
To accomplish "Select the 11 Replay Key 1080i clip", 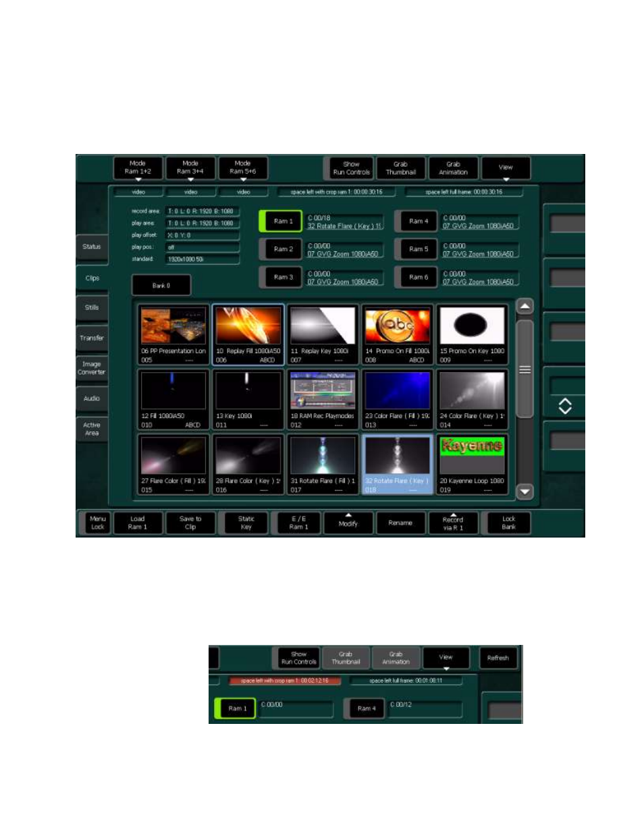I will [323, 335].
